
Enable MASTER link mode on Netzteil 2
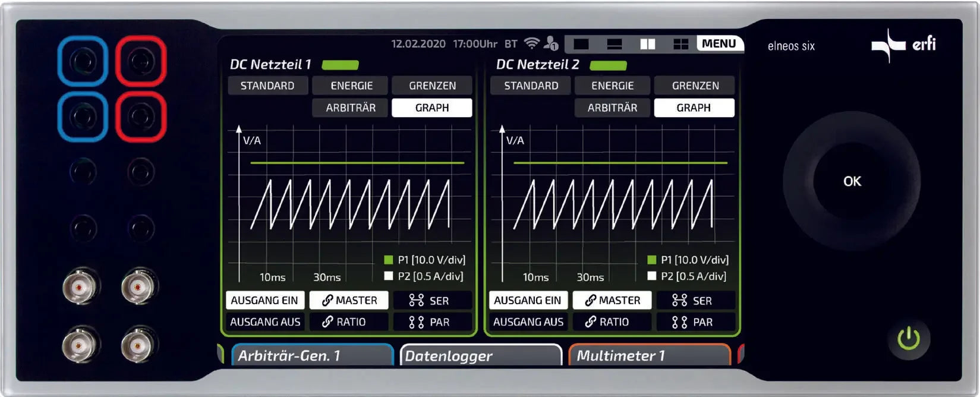click(612, 300)
